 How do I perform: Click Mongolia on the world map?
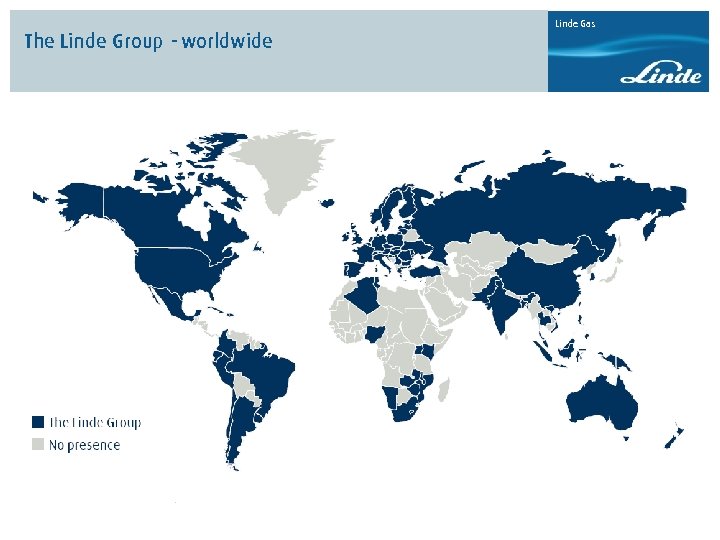[x=549, y=250]
